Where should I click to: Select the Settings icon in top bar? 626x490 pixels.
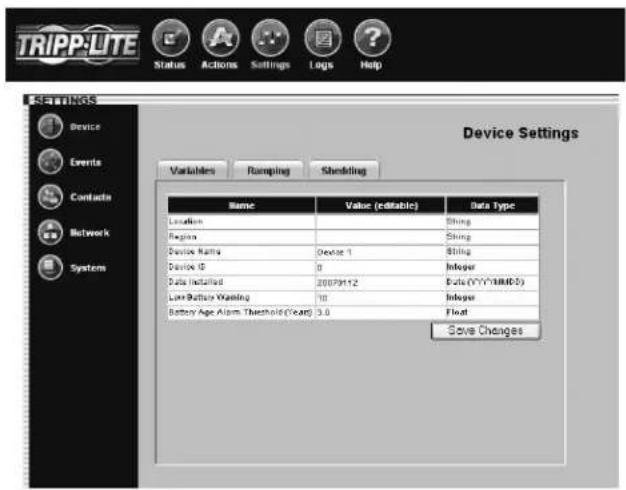point(270,38)
